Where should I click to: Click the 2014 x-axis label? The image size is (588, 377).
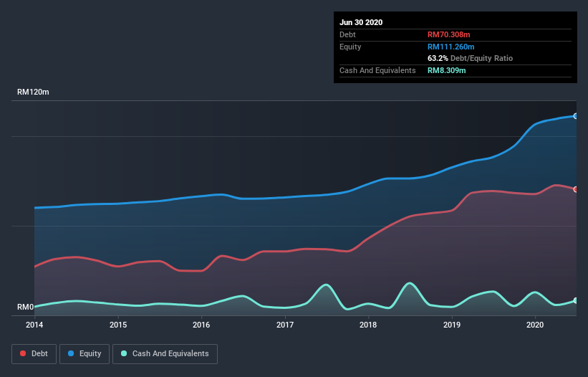click(34, 325)
